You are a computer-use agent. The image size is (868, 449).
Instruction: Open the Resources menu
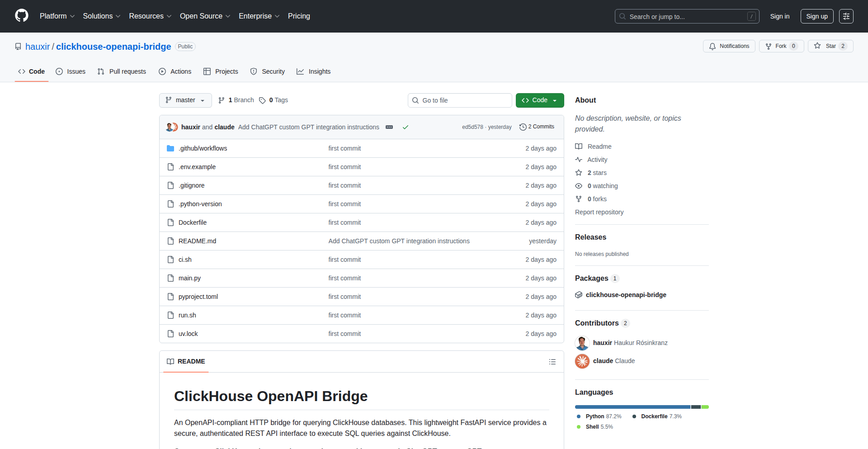click(x=150, y=16)
